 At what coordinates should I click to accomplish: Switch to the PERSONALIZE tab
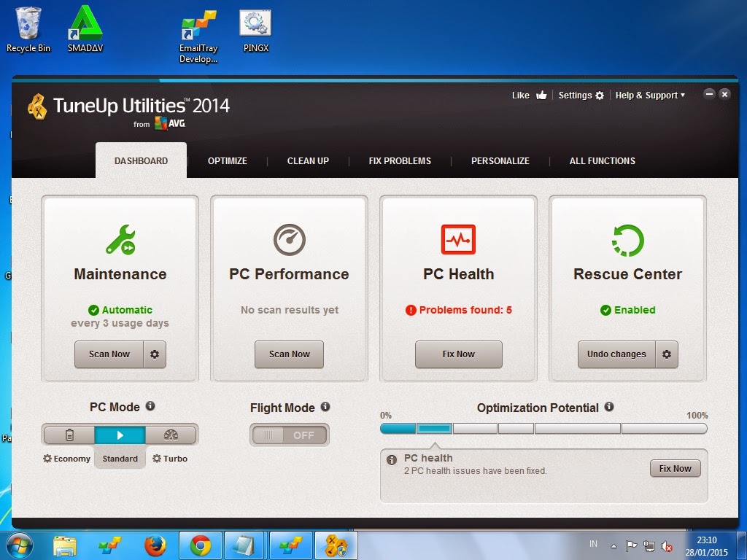pos(500,161)
